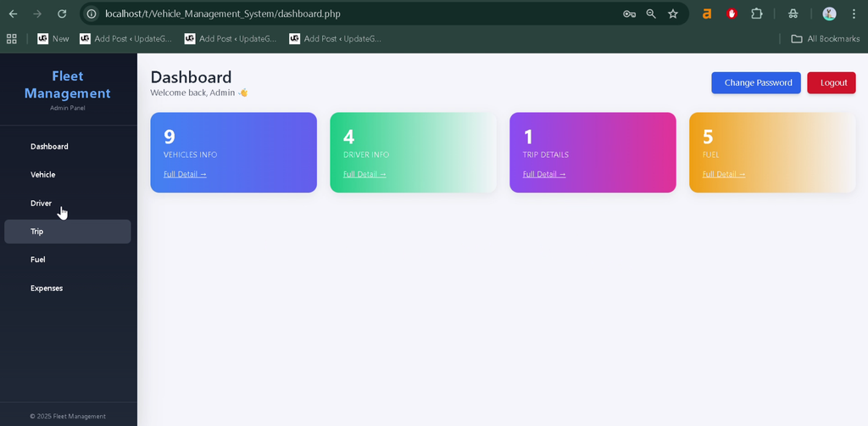Open the All Bookmarks folder
The height and width of the screenshot is (426, 868).
tap(826, 39)
